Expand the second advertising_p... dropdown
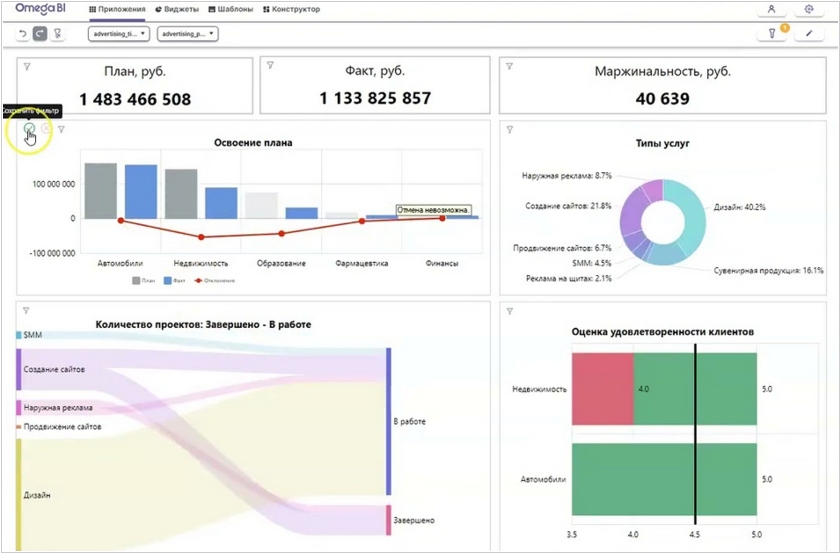The height and width of the screenshot is (553, 840). click(x=188, y=34)
